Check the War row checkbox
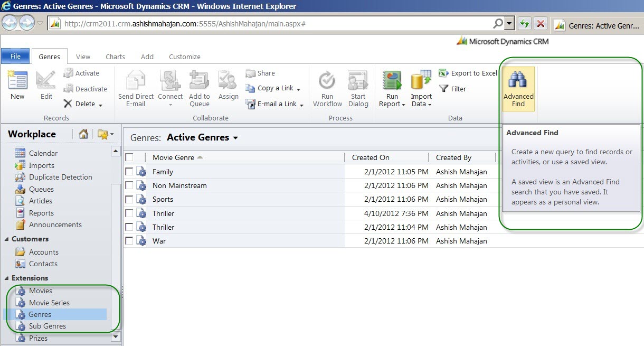Screen dimensions: 644x346 [x=129, y=241]
